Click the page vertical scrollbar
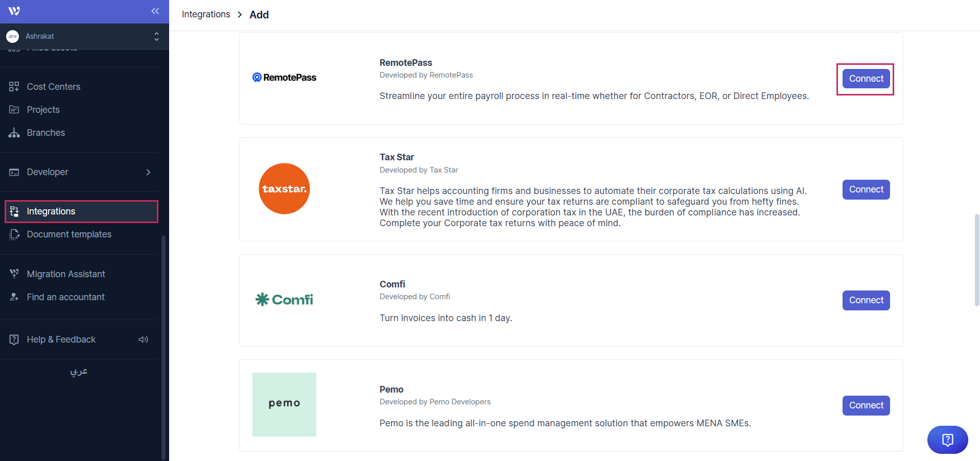The height and width of the screenshot is (461, 980). 976,259
